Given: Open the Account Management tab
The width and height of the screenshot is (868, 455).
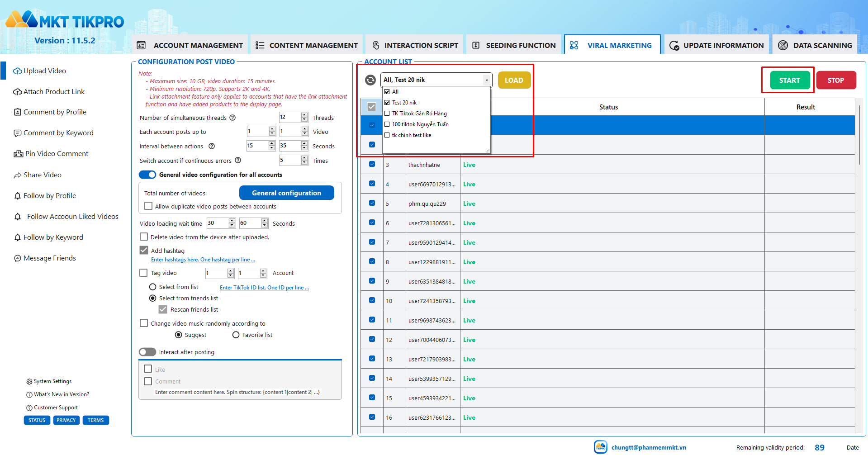Looking at the screenshot, I should click(x=190, y=45).
